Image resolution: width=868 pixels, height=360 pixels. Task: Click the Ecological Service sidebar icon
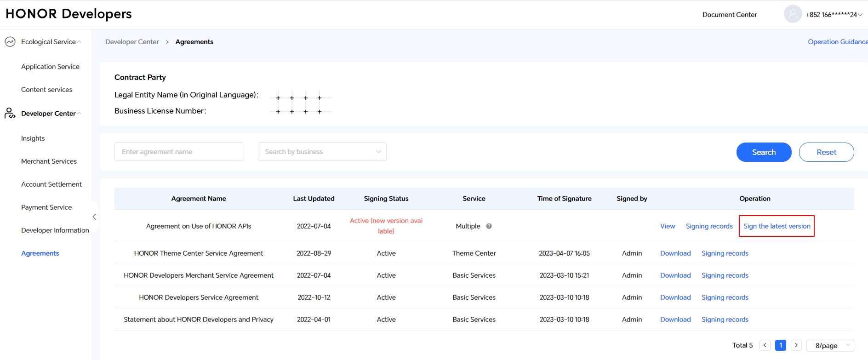click(x=10, y=42)
